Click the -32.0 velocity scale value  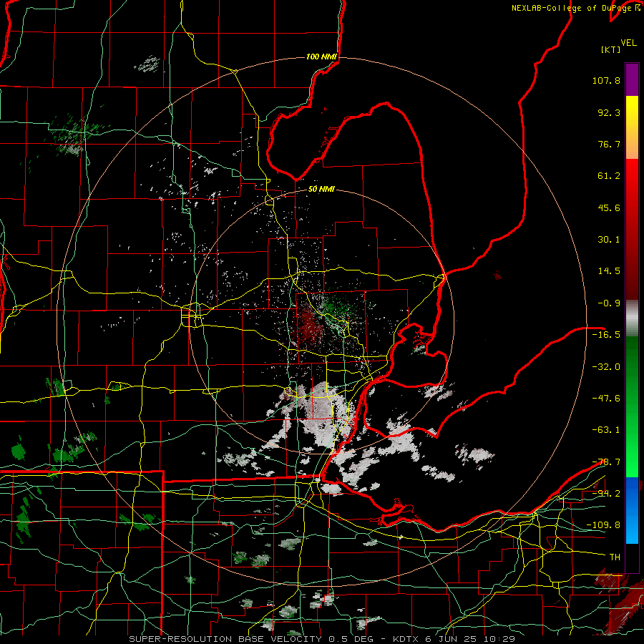tap(606, 367)
